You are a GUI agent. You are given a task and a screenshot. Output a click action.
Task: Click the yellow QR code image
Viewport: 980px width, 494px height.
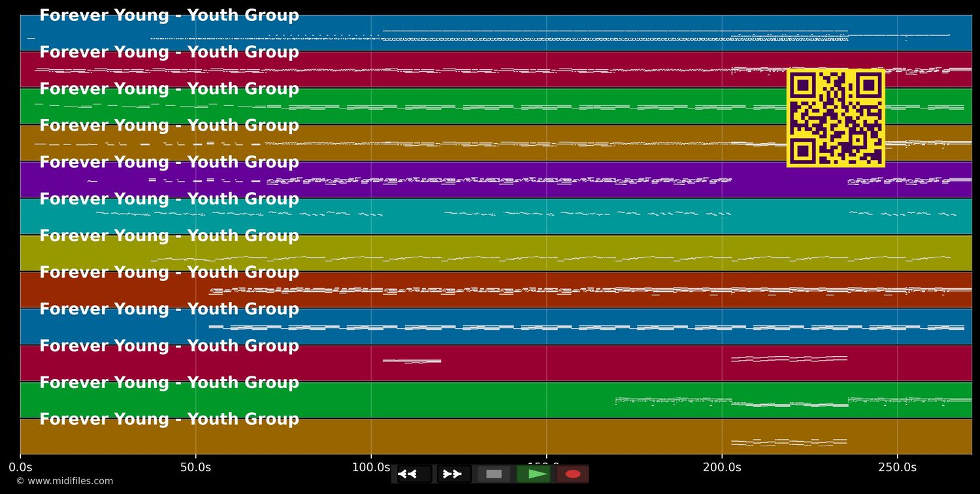[836, 118]
